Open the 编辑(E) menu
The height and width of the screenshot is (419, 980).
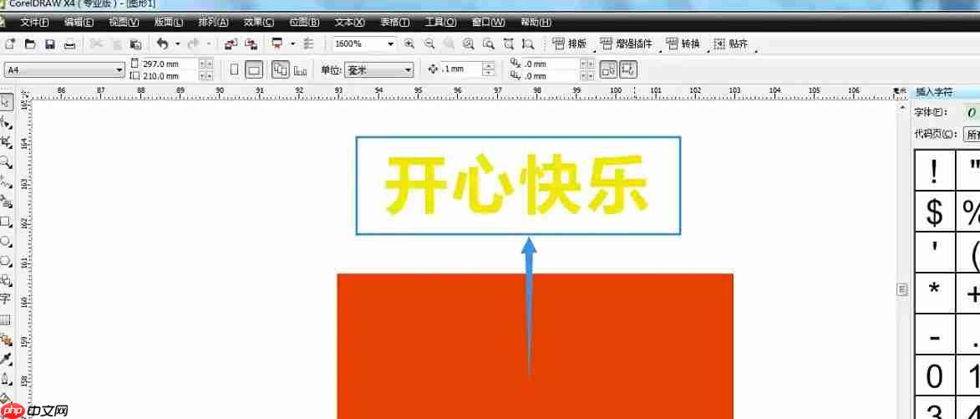[79, 23]
